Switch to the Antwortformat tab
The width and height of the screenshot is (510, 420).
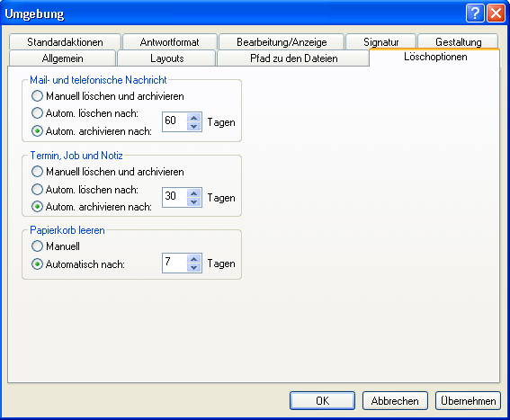[x=169, y=42]
